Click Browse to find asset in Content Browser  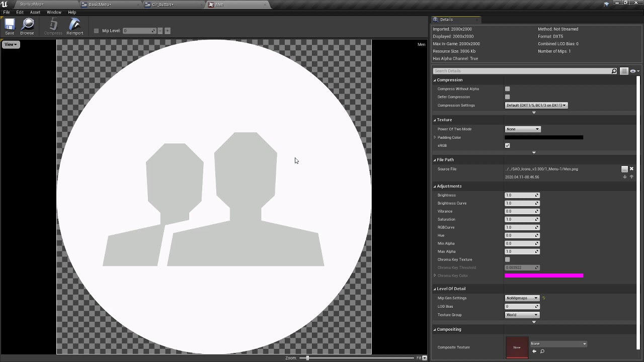coord(27,27)
